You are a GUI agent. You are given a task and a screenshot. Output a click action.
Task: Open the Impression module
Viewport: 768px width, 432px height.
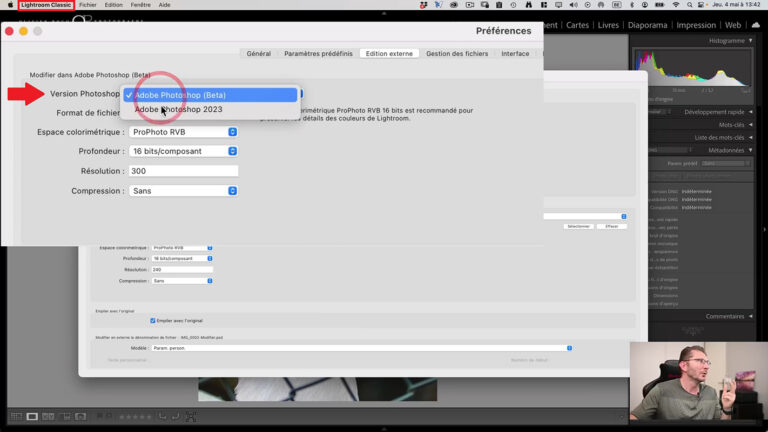coord(696,25)
